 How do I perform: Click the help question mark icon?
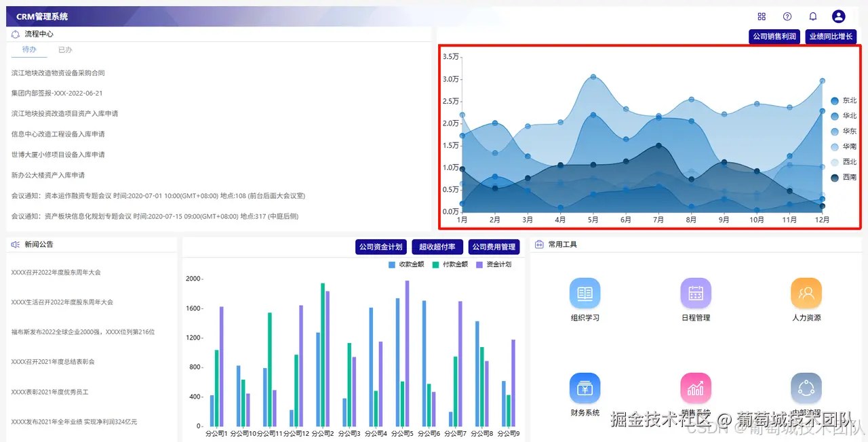click(x=787, y=16)
